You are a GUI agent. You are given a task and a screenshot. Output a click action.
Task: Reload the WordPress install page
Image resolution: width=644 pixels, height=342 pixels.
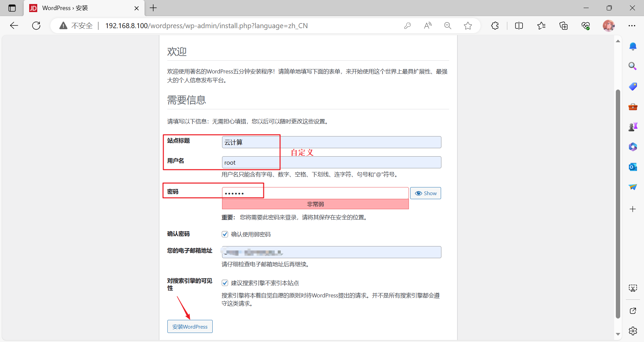36,25
